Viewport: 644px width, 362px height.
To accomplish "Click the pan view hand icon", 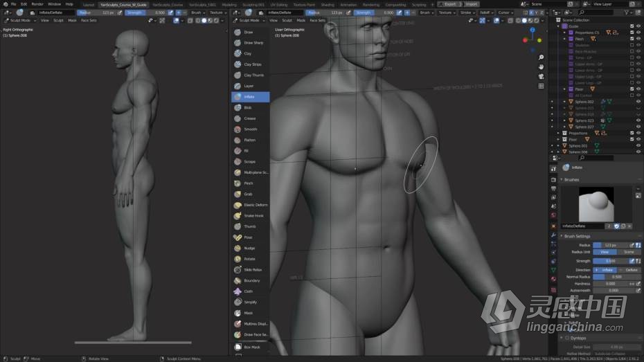I will tap(541, 66).
